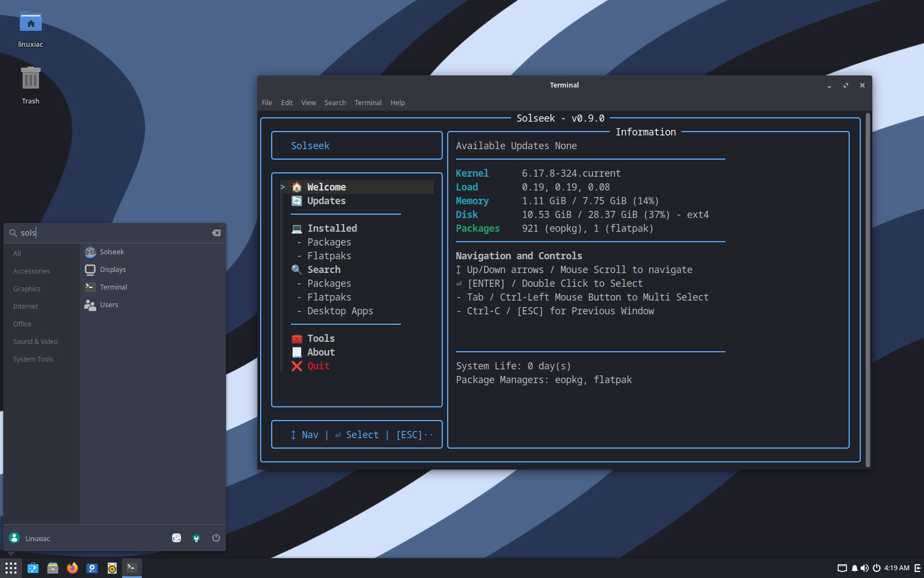Open Solseek from the app search results

tap(112, 252)
